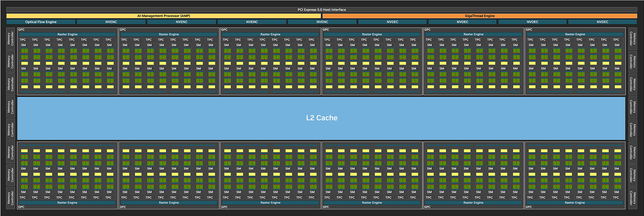Select Raster Engine in the bottom-right GPC
644x216 pixels.
click(x=575, y=203)
